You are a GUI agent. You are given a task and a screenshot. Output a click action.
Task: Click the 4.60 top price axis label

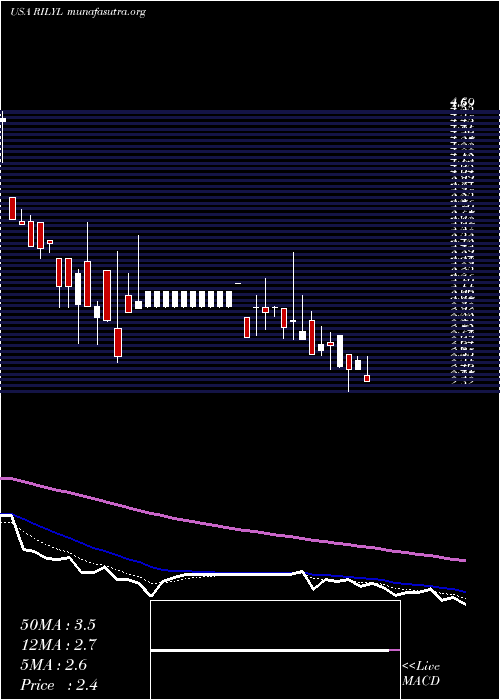[x=462, y=104]
